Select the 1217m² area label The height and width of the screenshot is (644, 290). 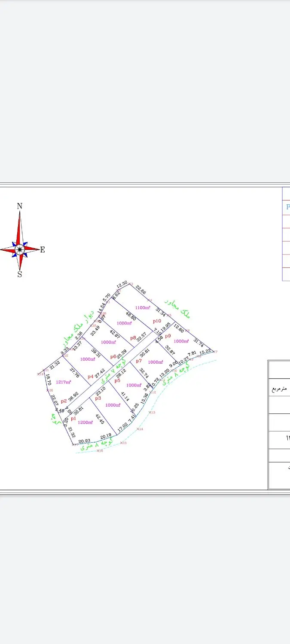pos(63,382)
